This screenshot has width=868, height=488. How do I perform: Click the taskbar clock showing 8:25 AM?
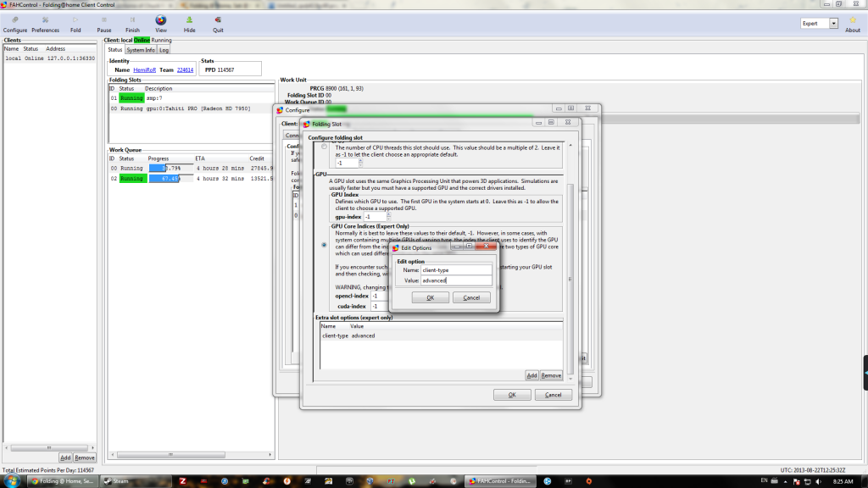point(843,481)
